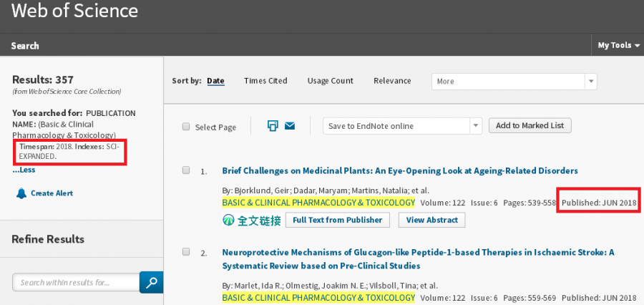Check the box for result 2

tap(186, 252)
